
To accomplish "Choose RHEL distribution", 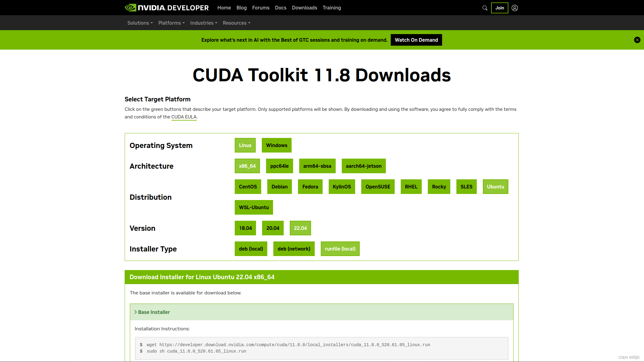I will coord(411,187).
